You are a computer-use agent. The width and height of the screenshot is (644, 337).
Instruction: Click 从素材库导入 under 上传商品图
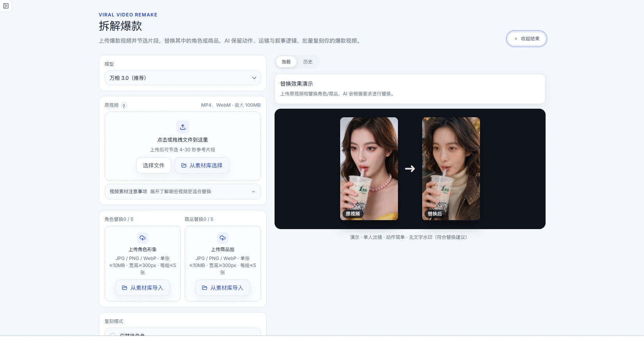tap(223, 288)
